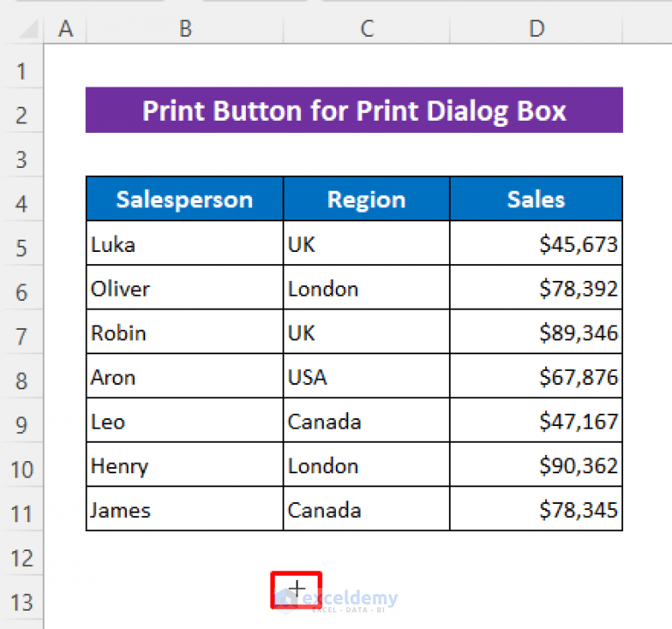
Task: Select column B header
Action: tap(185, 29)
